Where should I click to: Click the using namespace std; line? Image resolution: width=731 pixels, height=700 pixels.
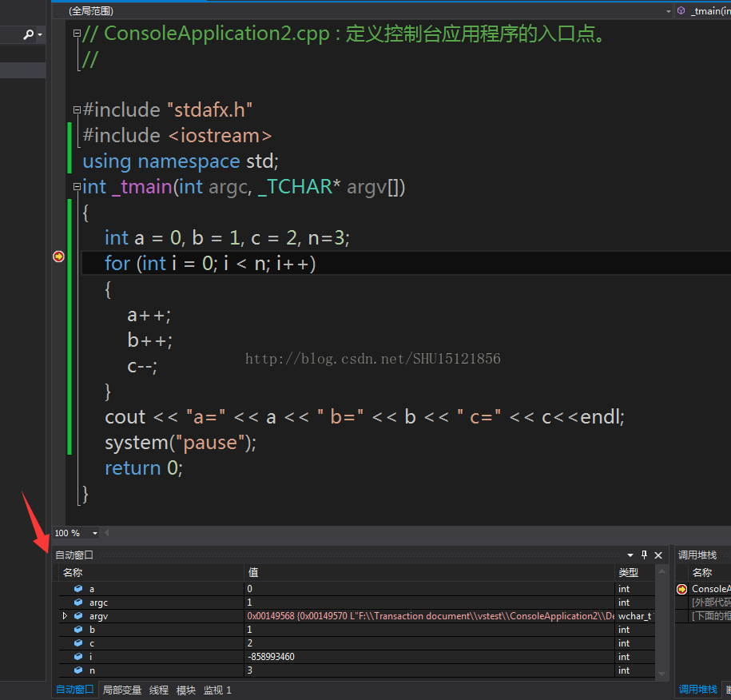click(181, 161)
